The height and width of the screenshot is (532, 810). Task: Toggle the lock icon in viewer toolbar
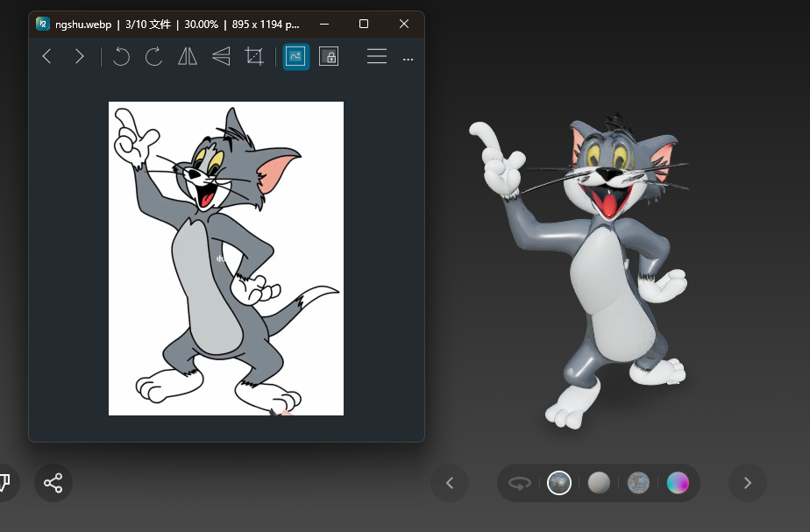pos(329,56)
